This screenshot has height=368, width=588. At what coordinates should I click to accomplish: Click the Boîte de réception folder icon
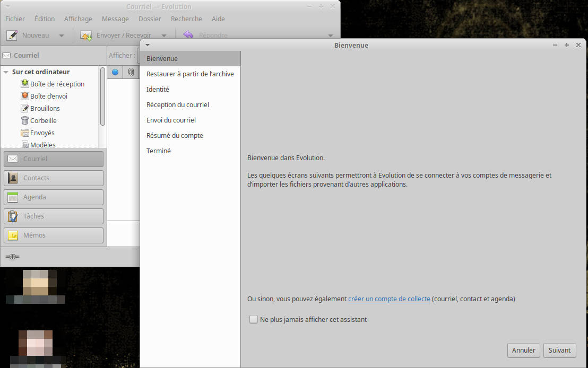point(24,84)
